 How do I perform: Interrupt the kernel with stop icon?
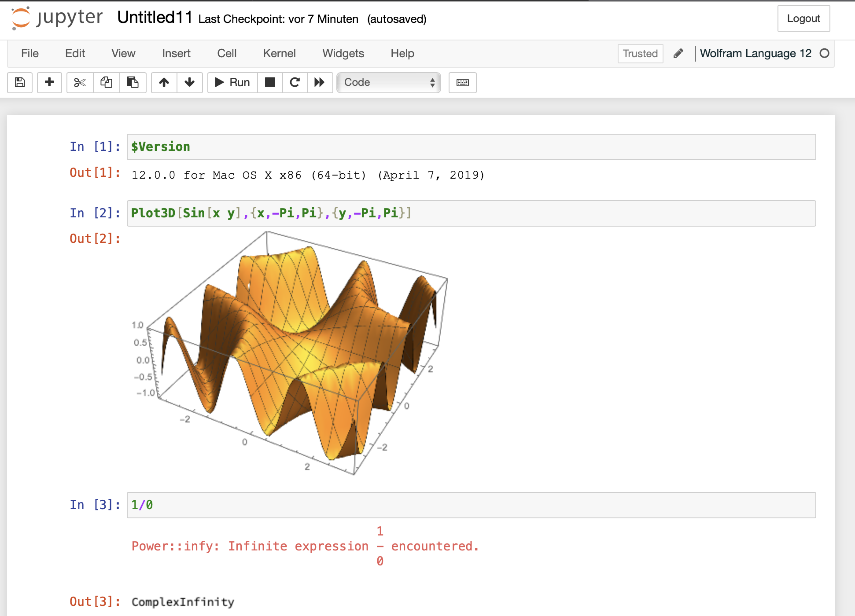point(269,82)
